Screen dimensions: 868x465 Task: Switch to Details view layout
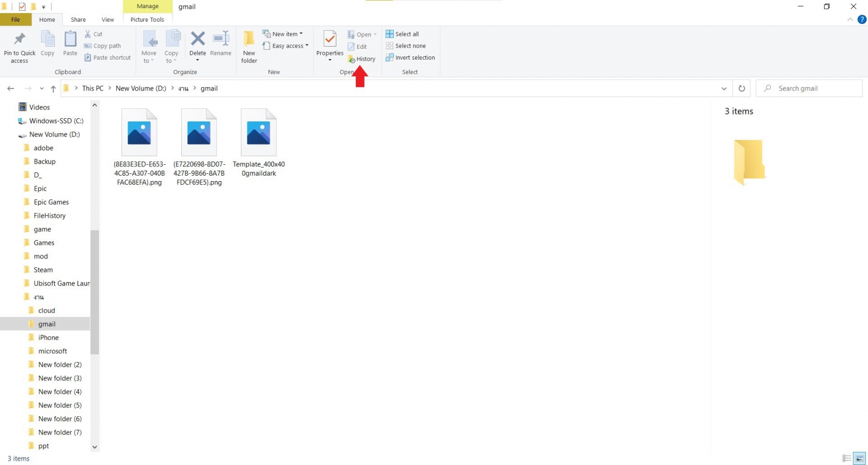tap(846, 458)
